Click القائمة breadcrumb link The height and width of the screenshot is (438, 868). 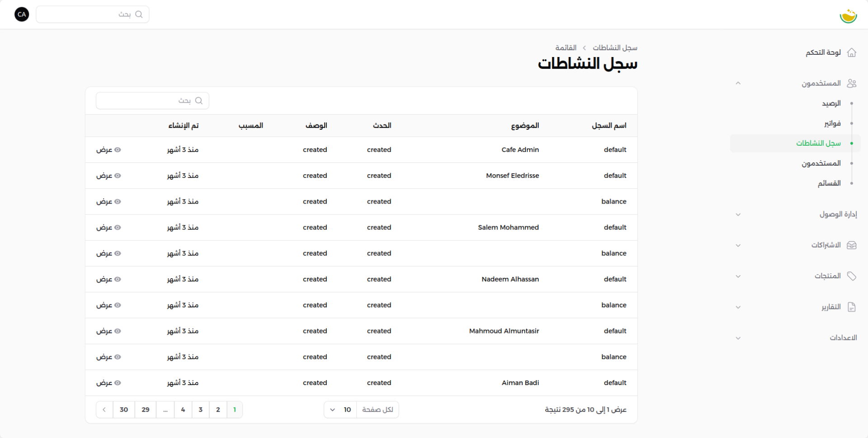point(566,48)
